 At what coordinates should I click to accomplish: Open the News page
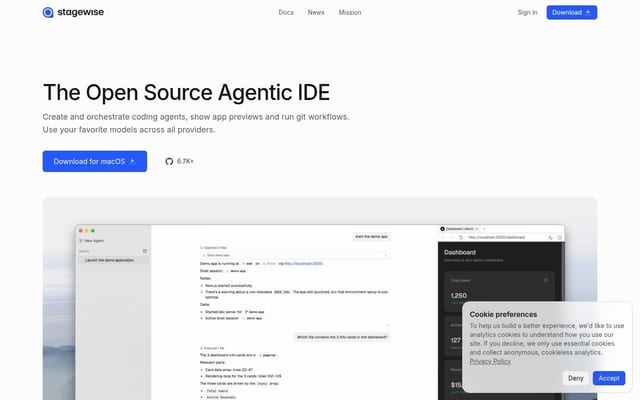pos(316,13)
